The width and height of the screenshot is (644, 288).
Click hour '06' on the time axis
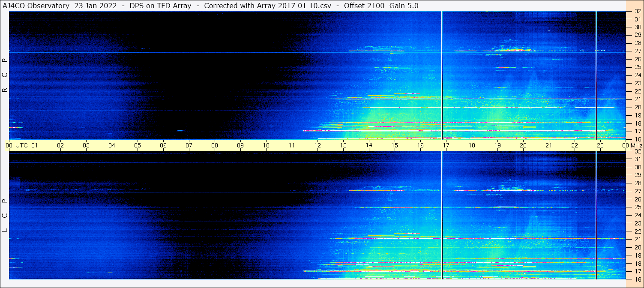pos(163,145)
